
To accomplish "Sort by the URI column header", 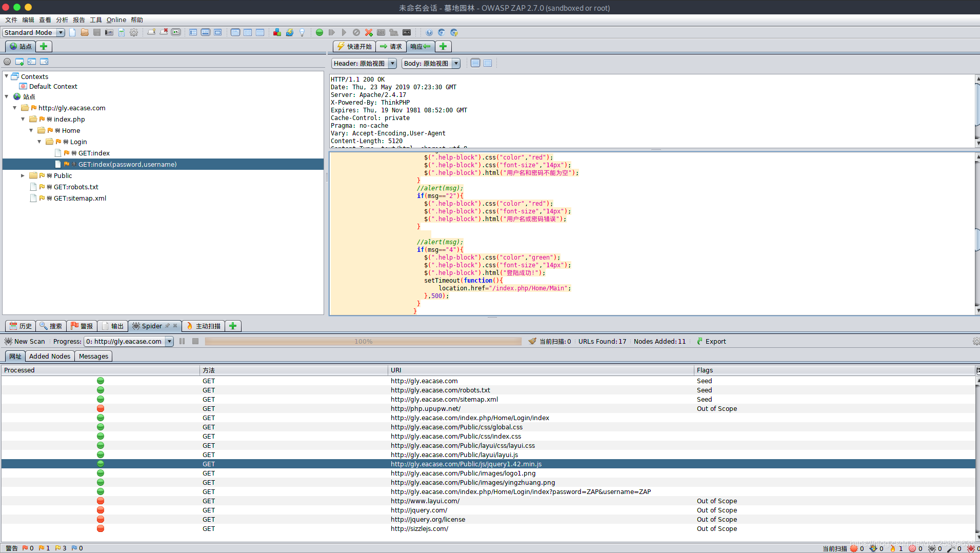I will (541, 370).
